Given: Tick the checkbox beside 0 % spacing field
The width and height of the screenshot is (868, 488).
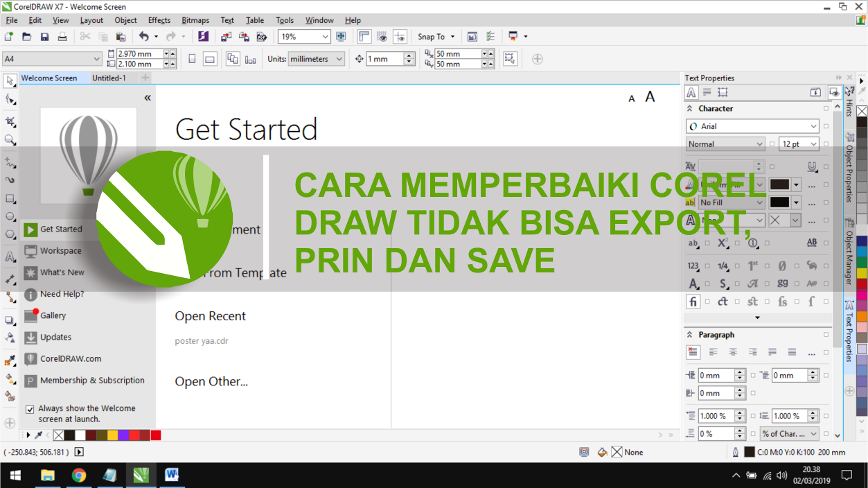Looking at the screenshot, I should pos(753,434).
